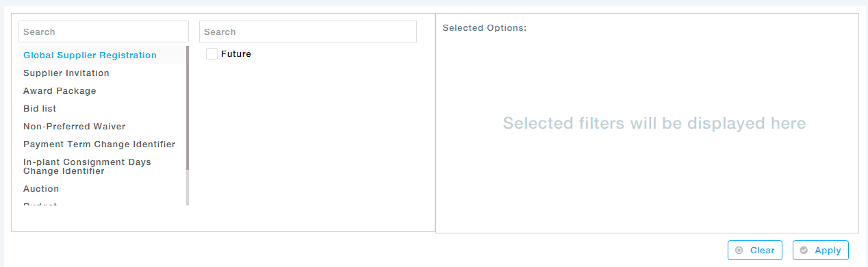Focus the category Search field
The image size is (868, 267).
click(103, 31)
